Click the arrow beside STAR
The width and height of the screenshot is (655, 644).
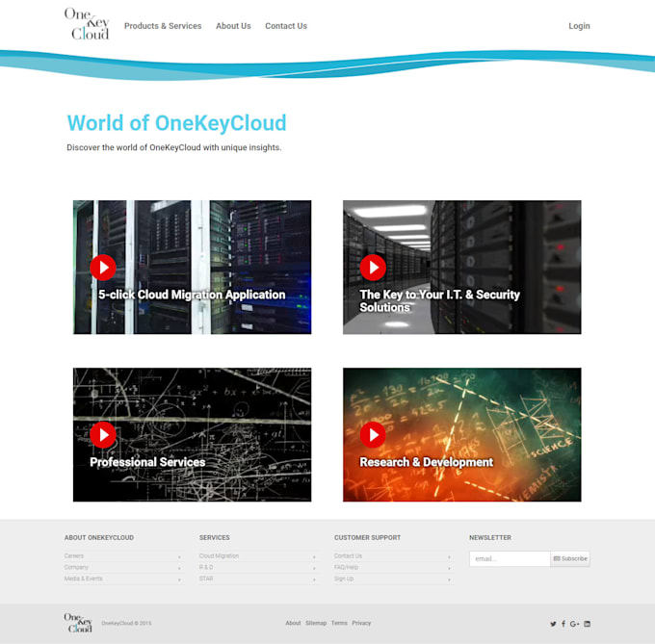pos(314,580)
